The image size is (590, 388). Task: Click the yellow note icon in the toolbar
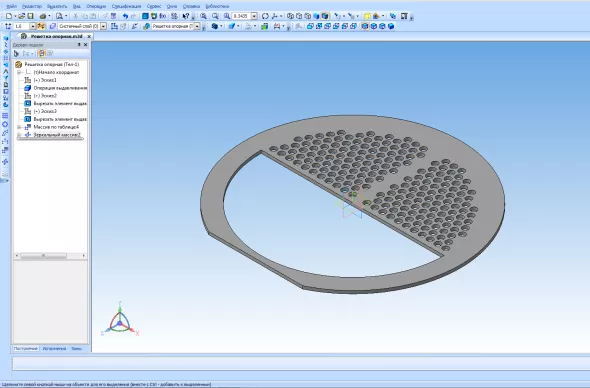click(367, 16)
